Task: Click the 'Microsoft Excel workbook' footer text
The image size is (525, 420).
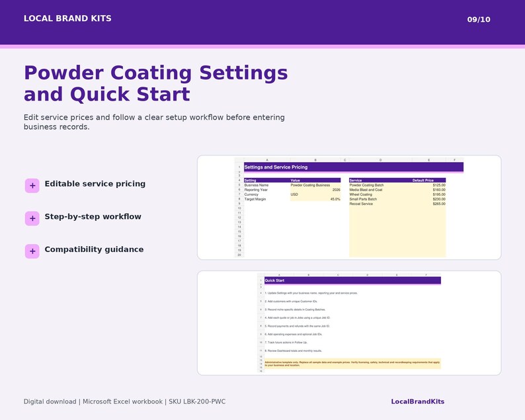Action: click(122, 401)
